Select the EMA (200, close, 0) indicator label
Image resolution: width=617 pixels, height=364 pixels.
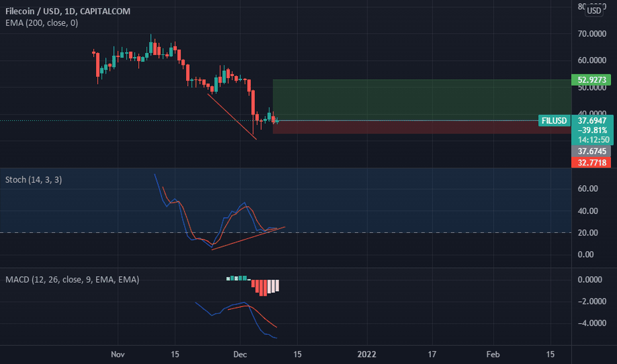pyautogui.click(x=42, y=23)
